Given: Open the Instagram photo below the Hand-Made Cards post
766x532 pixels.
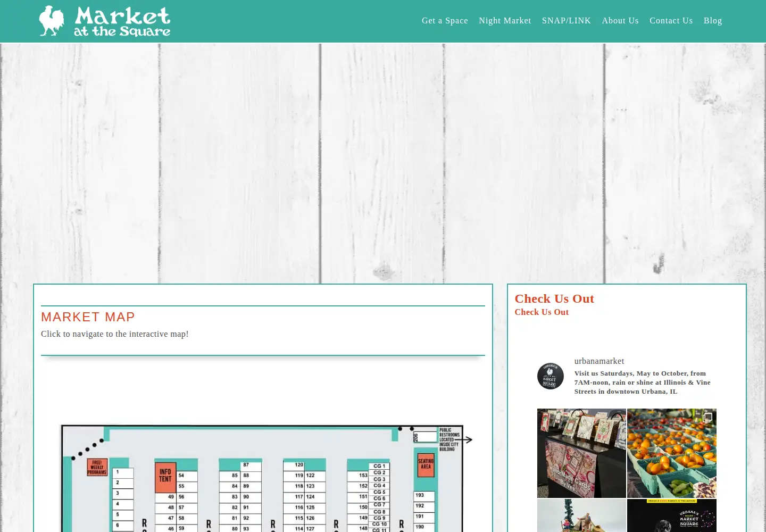Looking at the screenshot, I should [x=581, y=516].
